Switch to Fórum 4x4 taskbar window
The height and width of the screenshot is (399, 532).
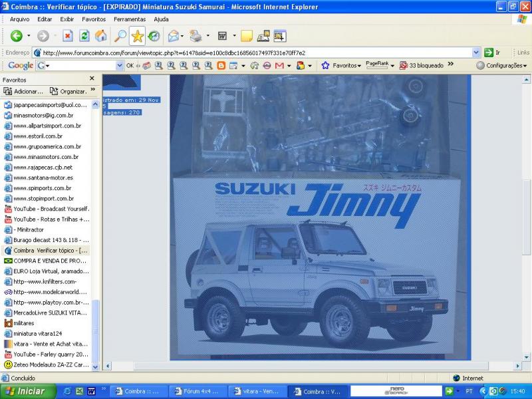(198, 392)
